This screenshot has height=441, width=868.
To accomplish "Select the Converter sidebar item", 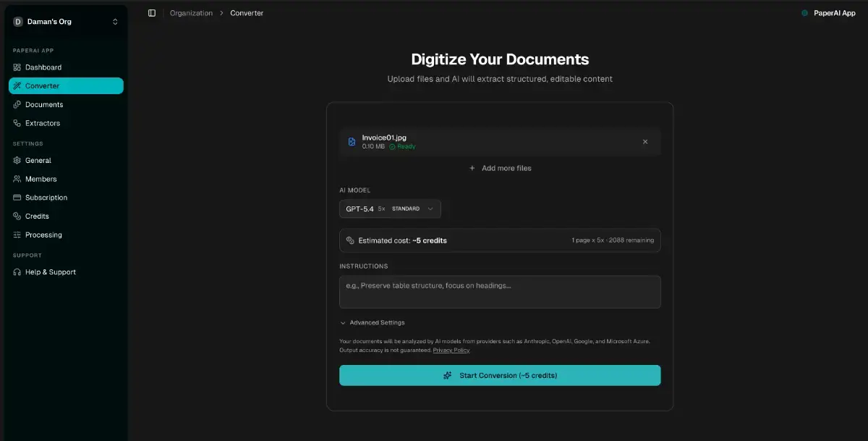I will 66,85.
